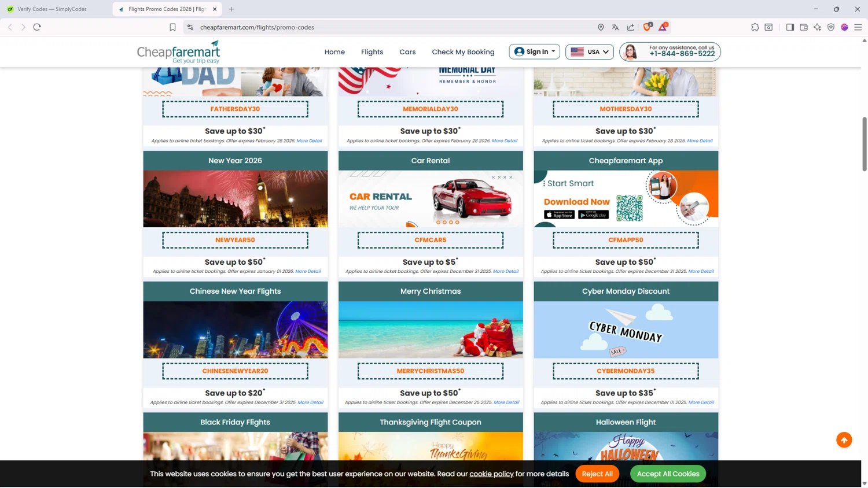Screen dimensions: 868x488
Task: Copy the MOTHERSDAY30 promo code
Action: (626, 109)
